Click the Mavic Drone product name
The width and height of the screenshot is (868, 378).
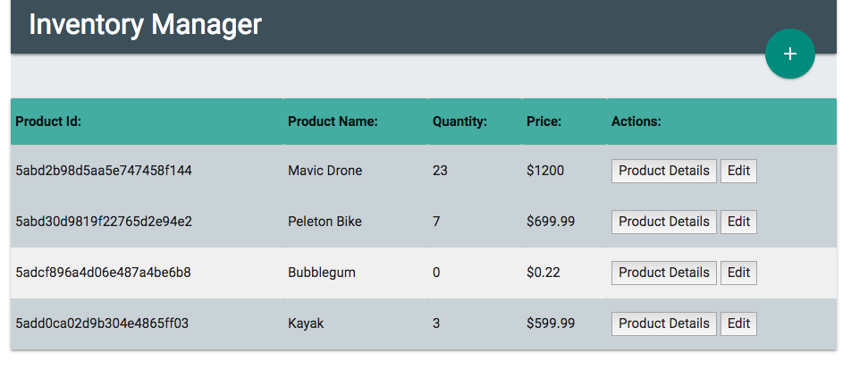click(325, 171)
